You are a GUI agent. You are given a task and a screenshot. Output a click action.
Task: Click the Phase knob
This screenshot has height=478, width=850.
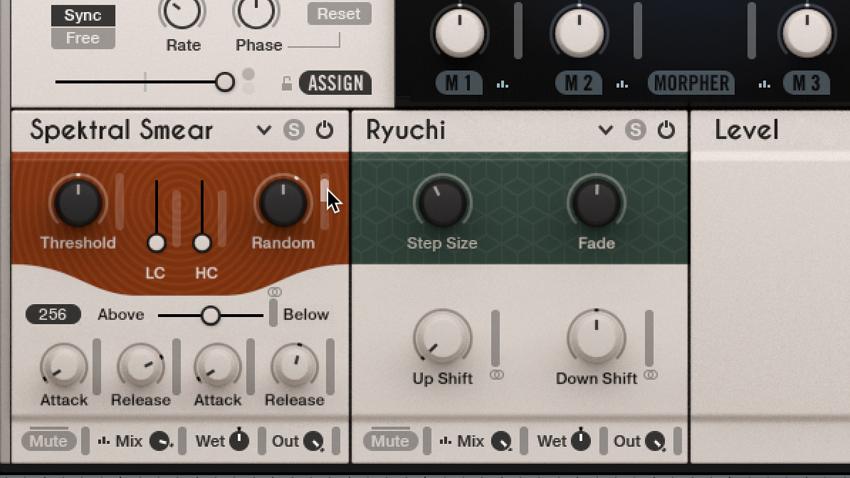click(x=256, y=12)
